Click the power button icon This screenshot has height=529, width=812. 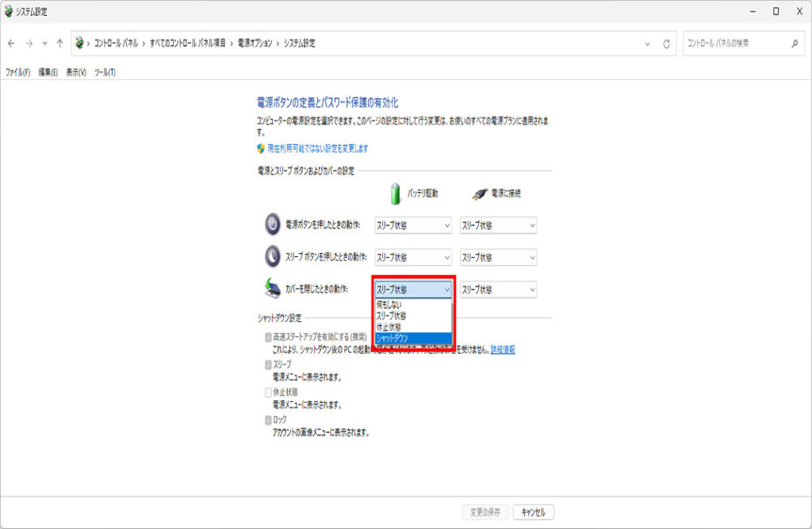[272, 225]
